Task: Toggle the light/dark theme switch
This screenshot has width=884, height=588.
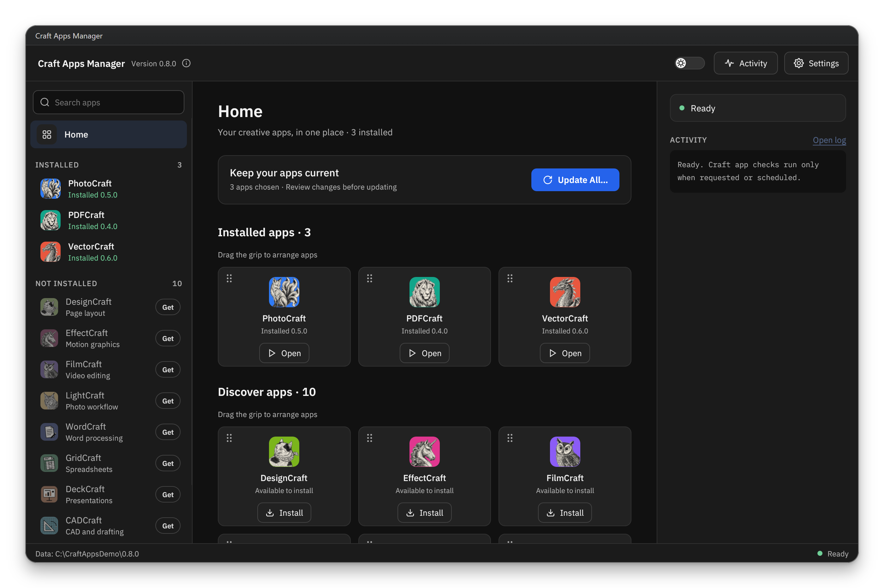Action: pyautogui.click(x=689, y=63)
